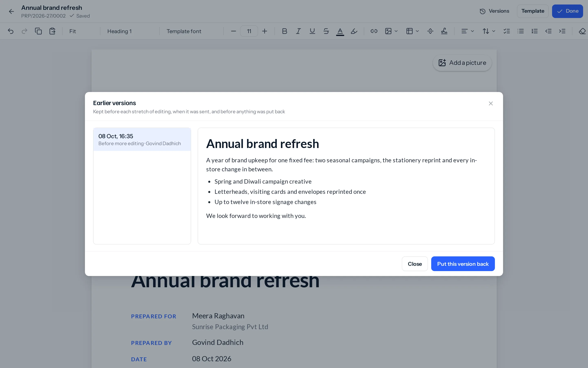Click the Close button in dialog
The width and height of the screenshot is (588, 368).
coord(414,264)
